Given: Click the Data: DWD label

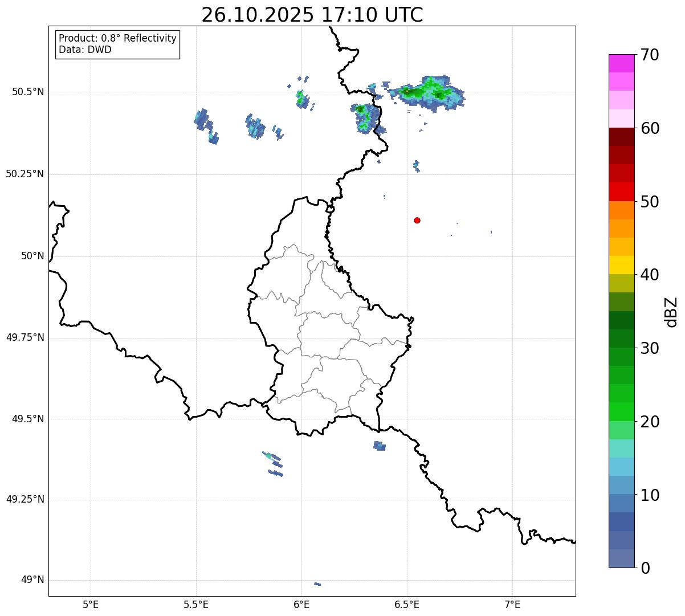Looking at the screenshot, I should [85, 50].
